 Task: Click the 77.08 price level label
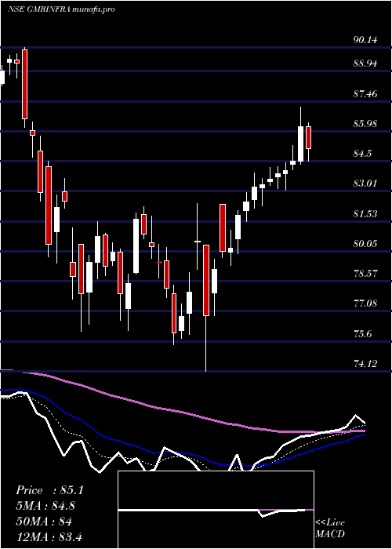tap(365, 304)
